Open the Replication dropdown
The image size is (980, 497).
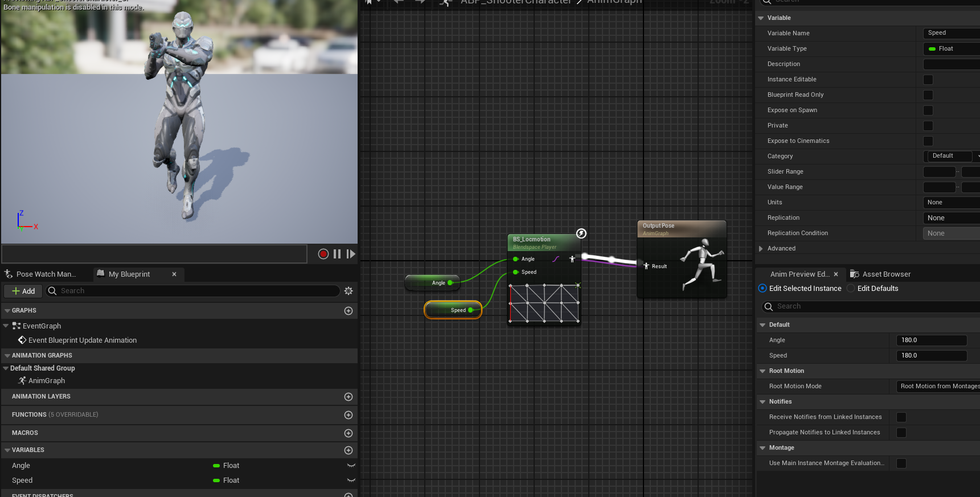952,218
